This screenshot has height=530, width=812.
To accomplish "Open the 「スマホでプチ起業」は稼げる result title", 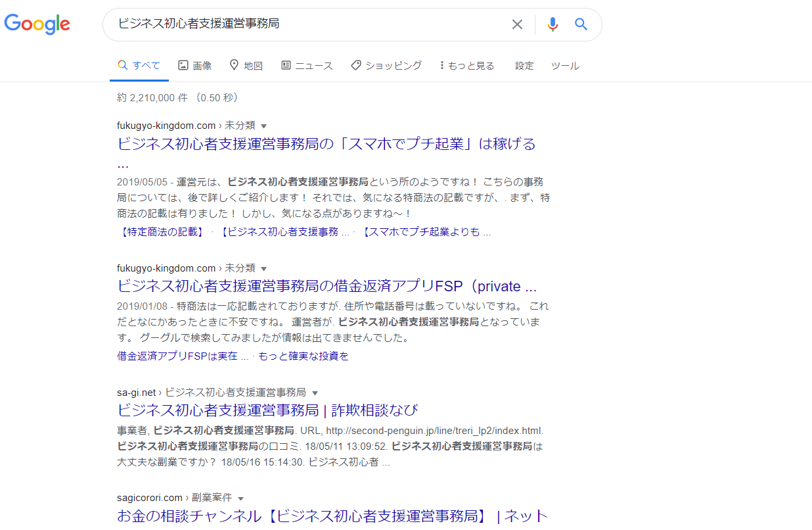I will point(327,144).
